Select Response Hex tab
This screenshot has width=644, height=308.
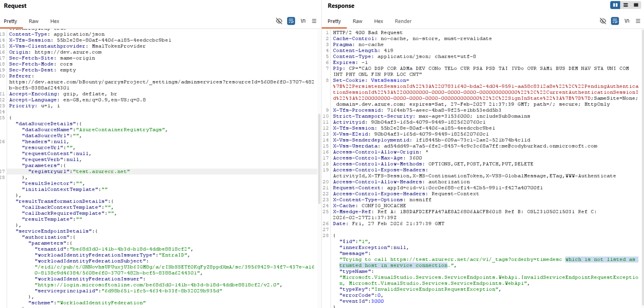[378, 21]
